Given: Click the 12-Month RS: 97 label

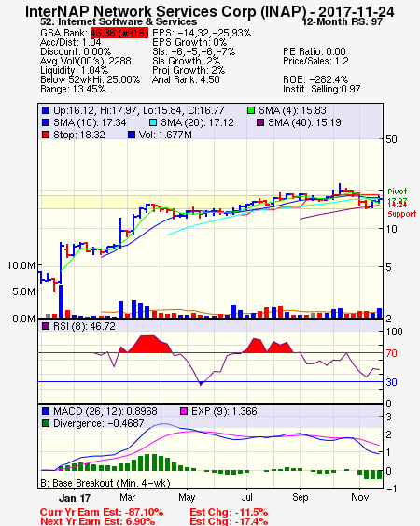Looking at the screenshot, I should pos(343,21).
